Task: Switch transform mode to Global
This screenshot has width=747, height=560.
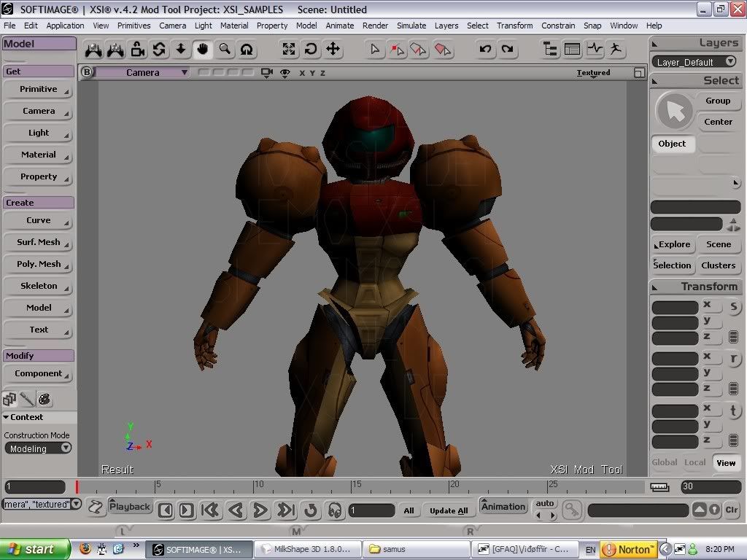Action: point(665,462)
